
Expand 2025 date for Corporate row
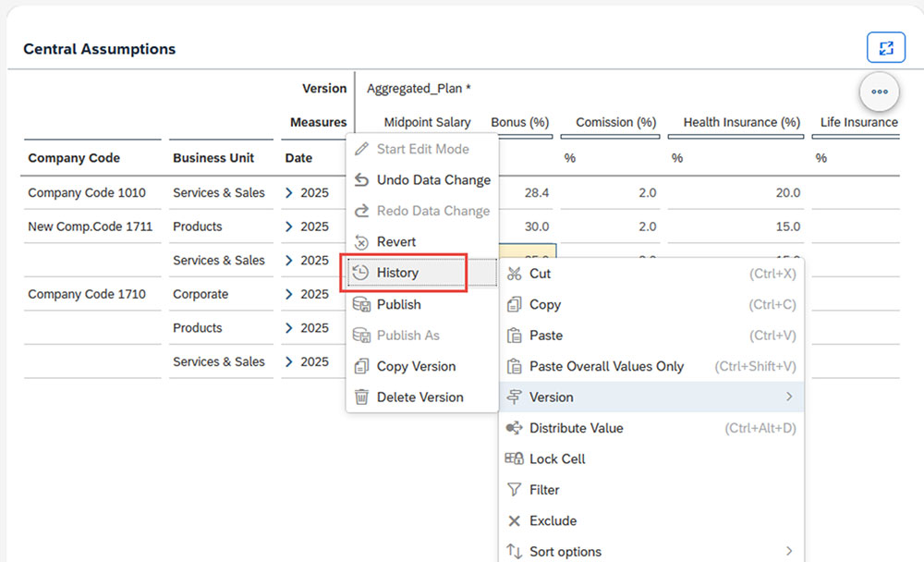click(289, 294)
